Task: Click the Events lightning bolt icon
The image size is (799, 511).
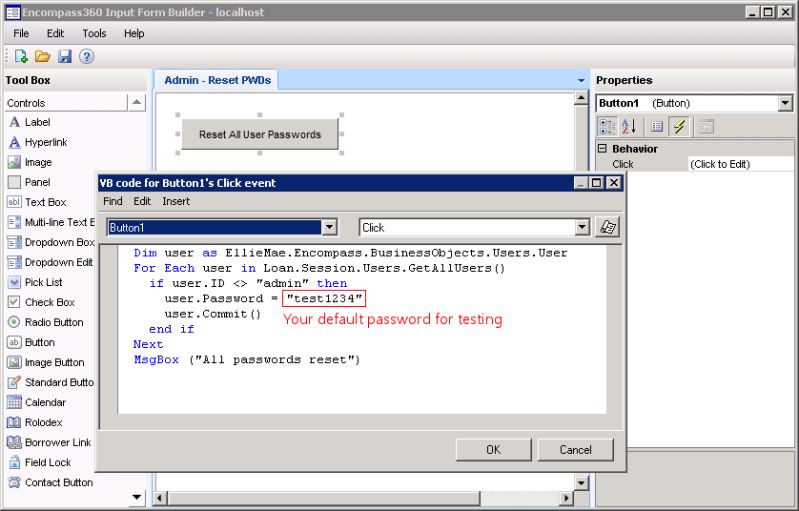Action: (x=679, y=126)
